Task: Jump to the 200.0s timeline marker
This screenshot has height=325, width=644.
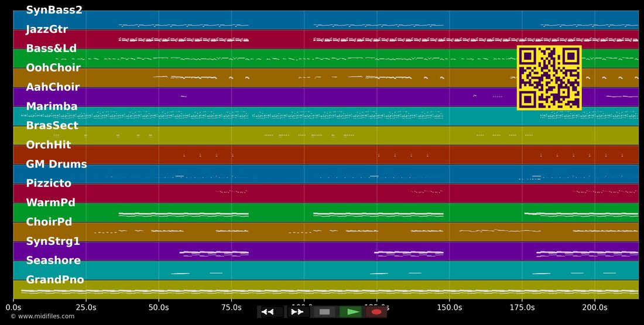Action: coord(595,307)
